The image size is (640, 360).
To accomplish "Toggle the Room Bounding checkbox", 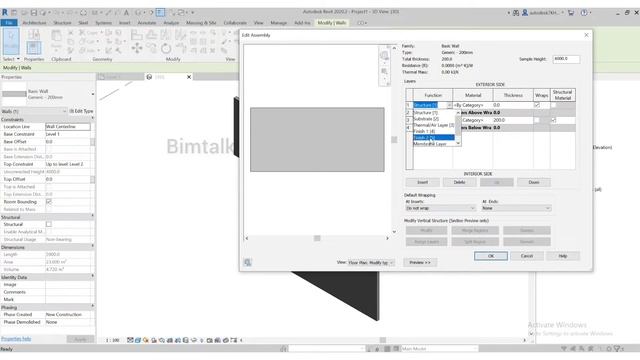I will coord(49,202).
